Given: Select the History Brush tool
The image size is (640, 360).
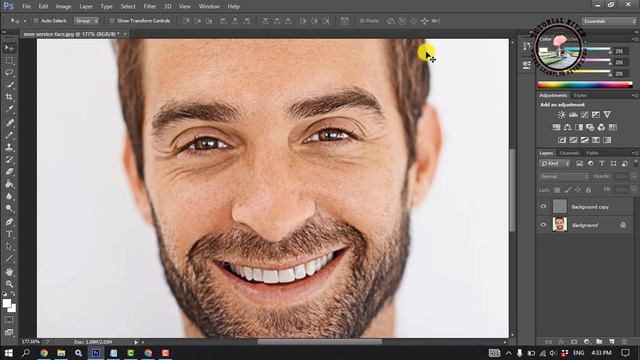Looking at the screenshot, I should [9, 160].
